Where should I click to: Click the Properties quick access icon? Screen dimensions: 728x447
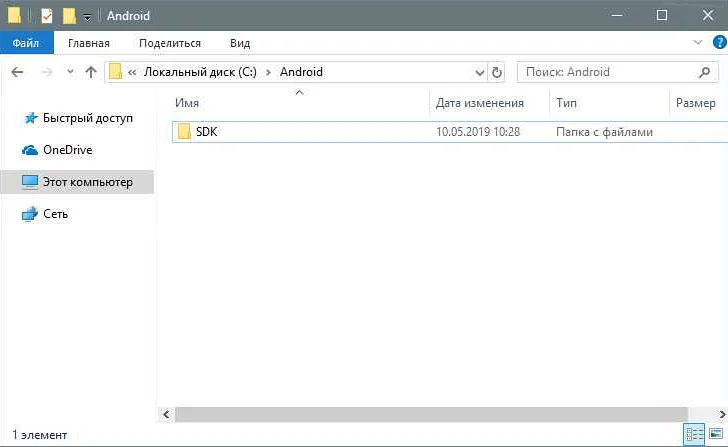47,16
